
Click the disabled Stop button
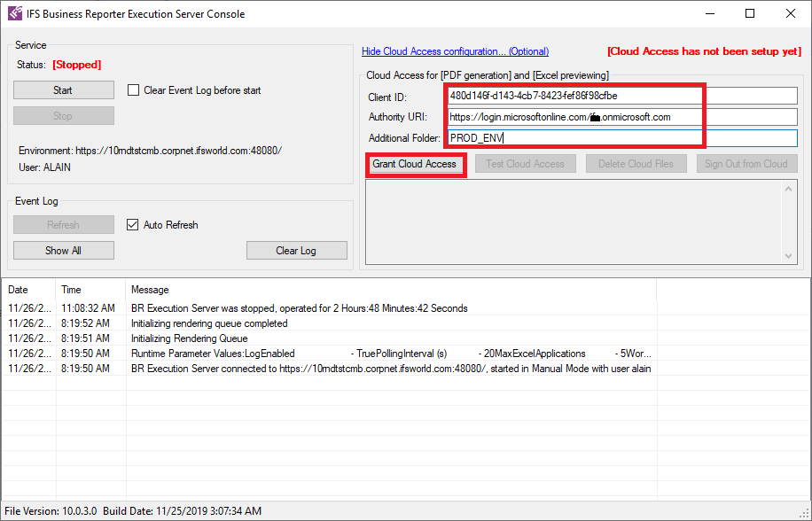pyautogui.click(x=64, y=116)
